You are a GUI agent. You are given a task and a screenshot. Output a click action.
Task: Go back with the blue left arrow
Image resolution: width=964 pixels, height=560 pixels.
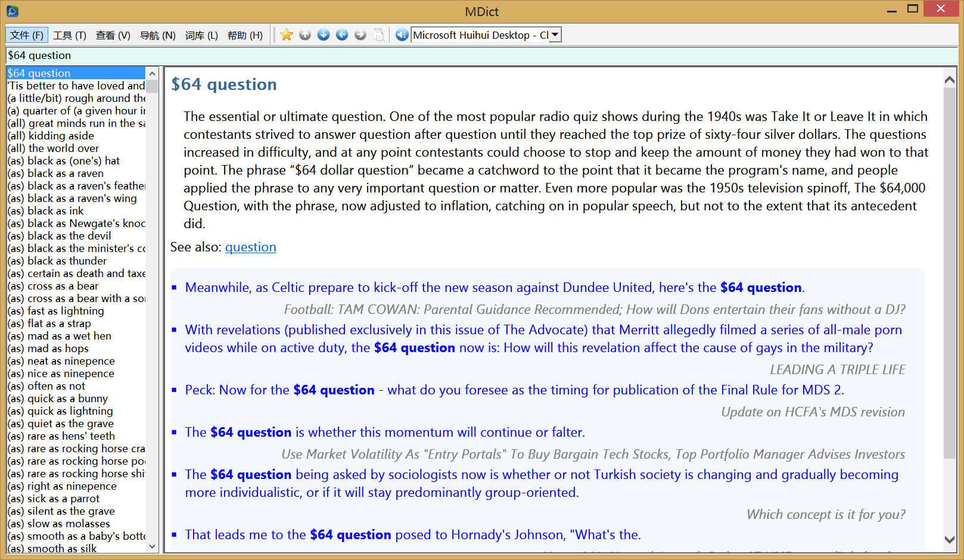(342, 35)
